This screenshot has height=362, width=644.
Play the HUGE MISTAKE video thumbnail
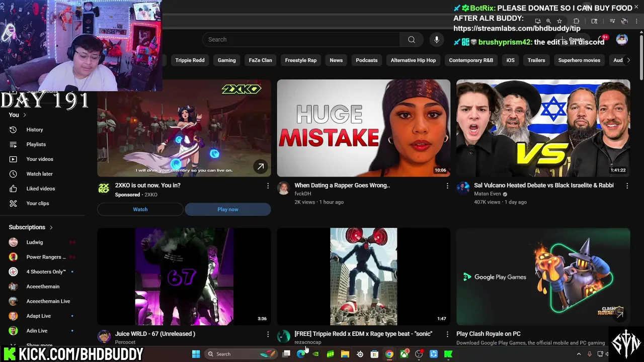pos(364,128)
